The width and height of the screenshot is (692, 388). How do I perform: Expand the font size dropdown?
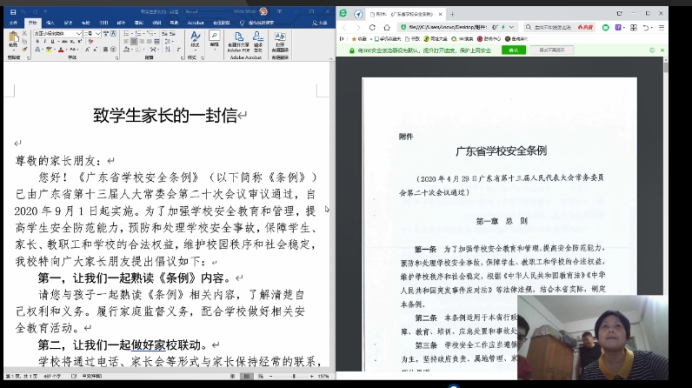coord(98,34)
